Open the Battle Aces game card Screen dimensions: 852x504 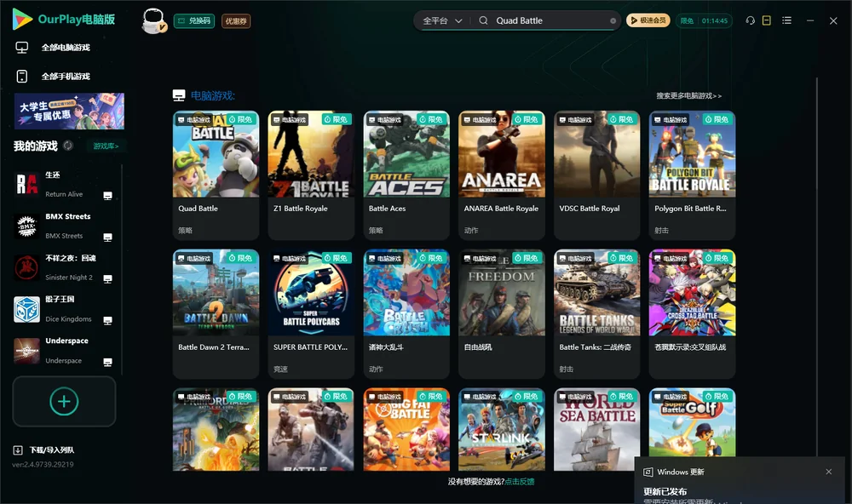coord(406,175)
